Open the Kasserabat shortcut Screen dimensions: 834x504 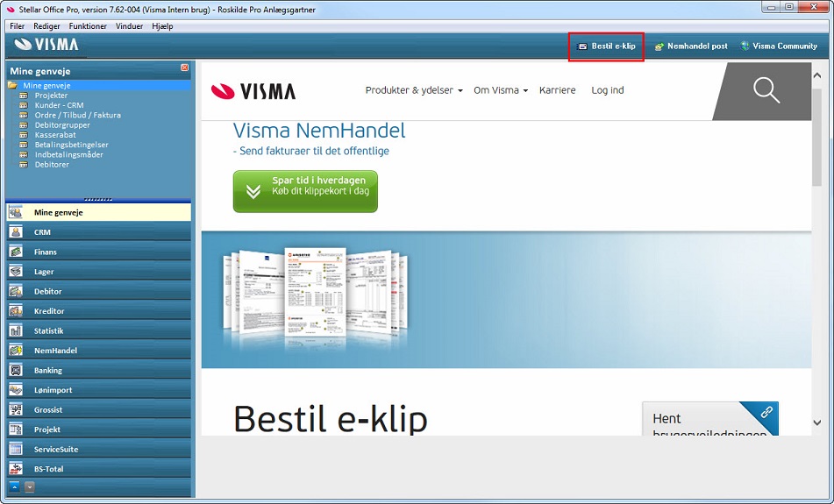[x=55, y=135]
